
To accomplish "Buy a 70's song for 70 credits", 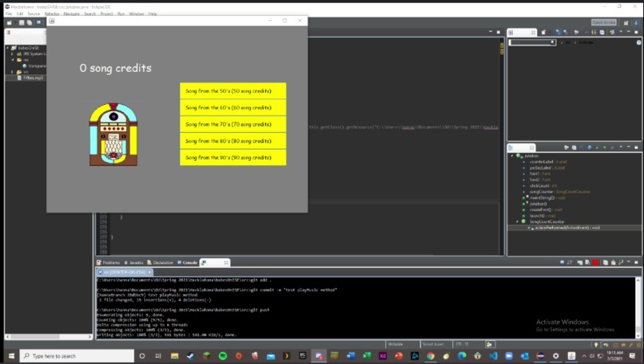I will (x=233, y=124).
